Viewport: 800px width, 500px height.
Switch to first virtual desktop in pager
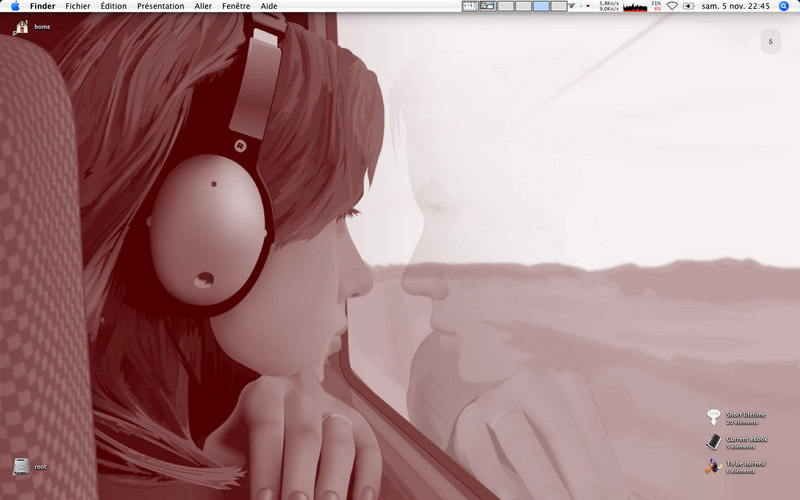469,6
